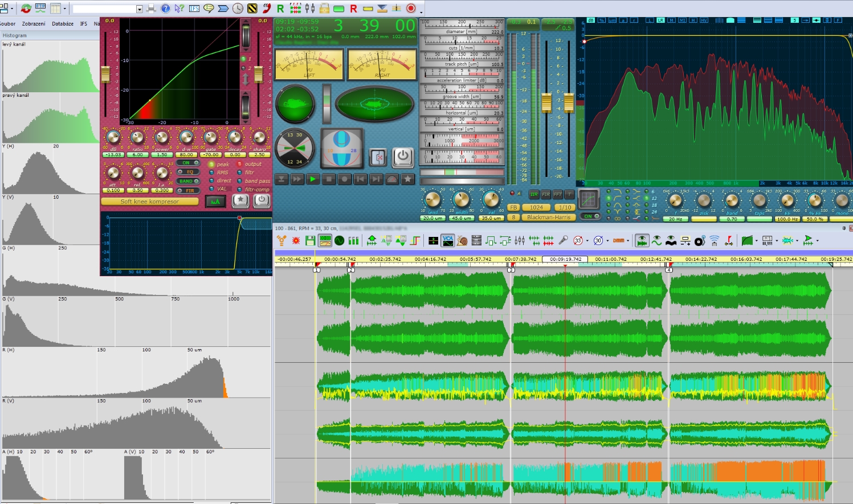The width and height of the screenshot is (853, 504).
Task: Toggle the compressor BAND switch
Action: (x=188, y=181)
